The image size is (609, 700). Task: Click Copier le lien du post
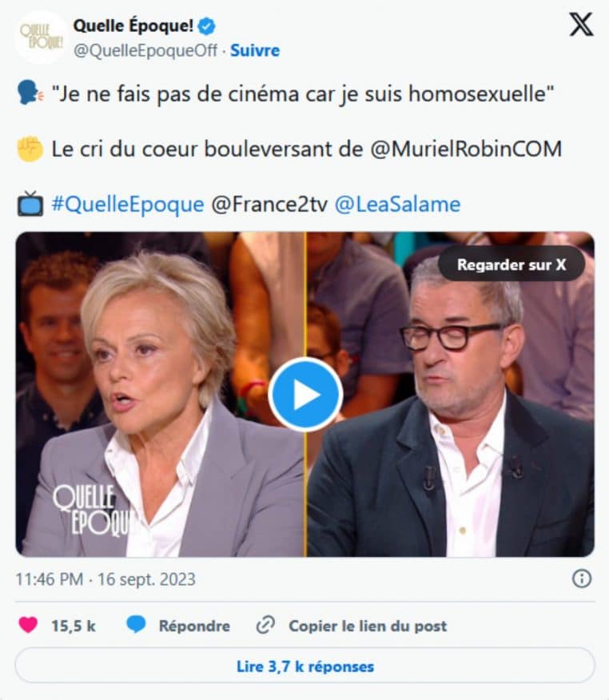(368, 626)
